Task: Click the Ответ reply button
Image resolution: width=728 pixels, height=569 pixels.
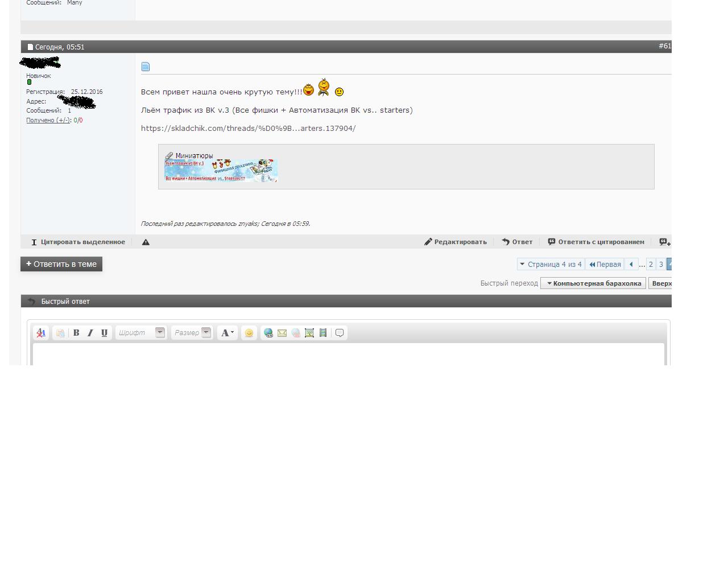Action: pyautogui.click(x=517, y=242)
